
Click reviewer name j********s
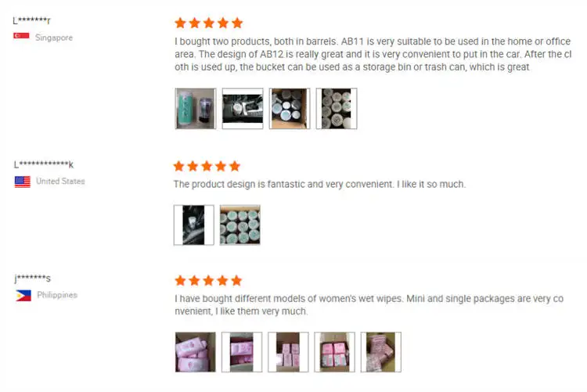coord(33,279)
